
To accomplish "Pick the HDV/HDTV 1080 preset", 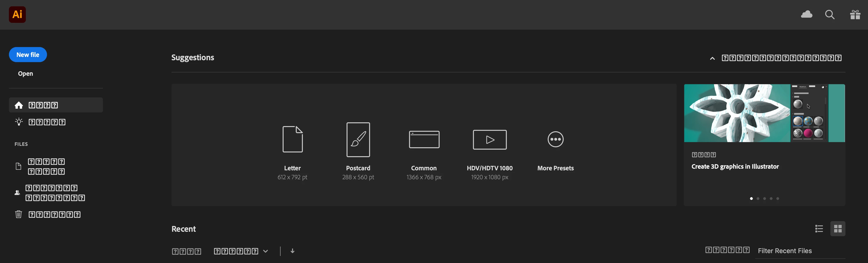I will (x=490, y=139).
